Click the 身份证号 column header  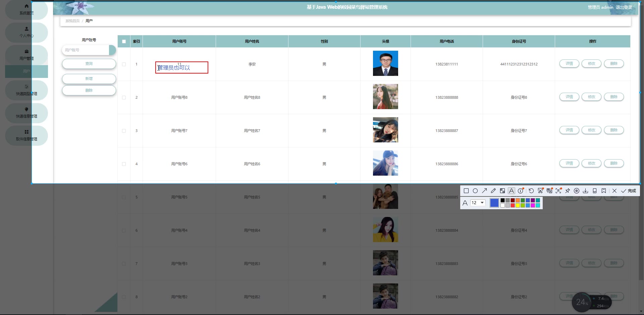(x=519, y=41)
